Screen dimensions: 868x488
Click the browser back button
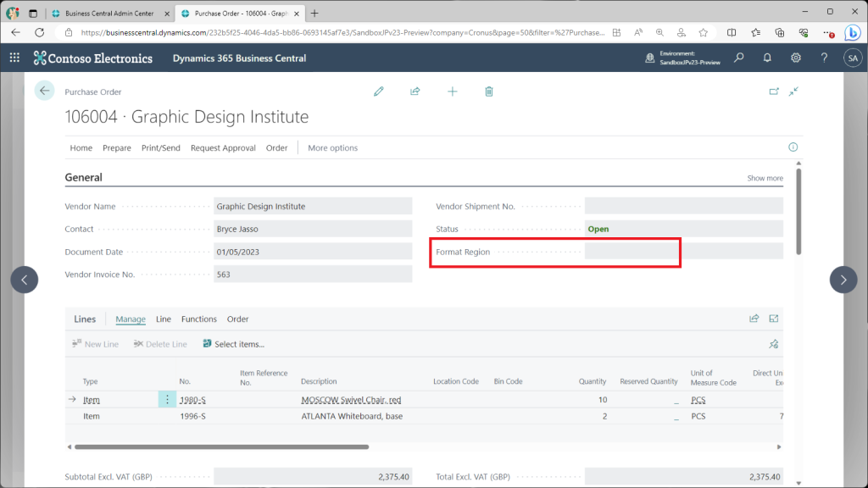(15, 33)
